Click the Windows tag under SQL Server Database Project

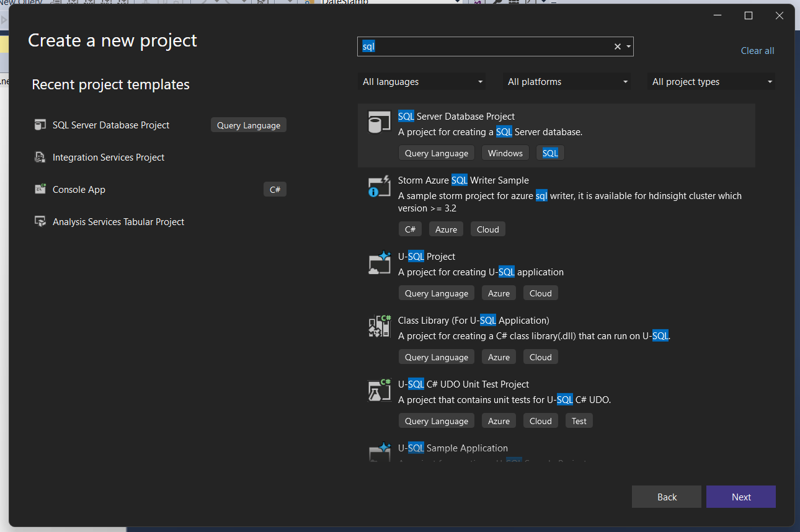tap(505, 153)
